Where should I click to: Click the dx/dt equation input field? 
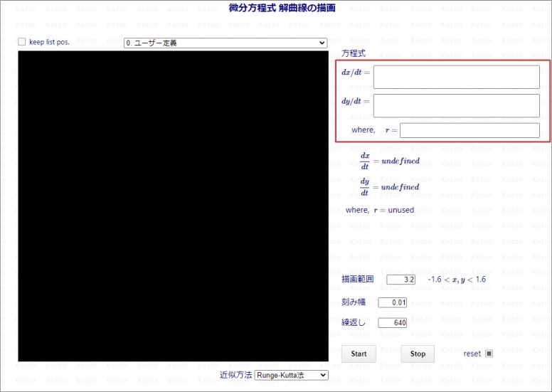456,77
